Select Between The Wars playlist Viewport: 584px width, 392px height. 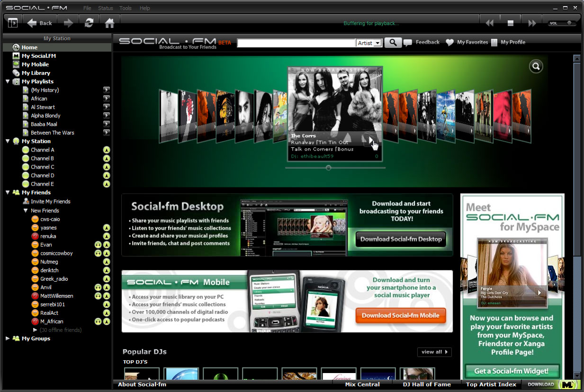[52, 133]
